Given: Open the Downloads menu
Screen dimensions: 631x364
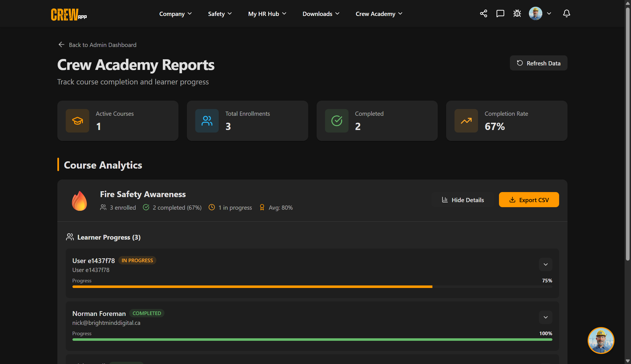Looking at the screenshot, I should point(321,13).
